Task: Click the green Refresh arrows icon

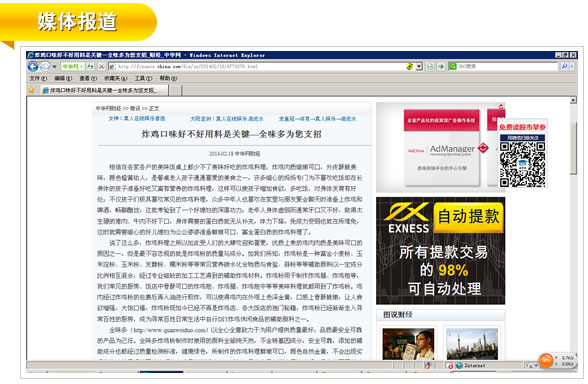Action: pos(91,66)
